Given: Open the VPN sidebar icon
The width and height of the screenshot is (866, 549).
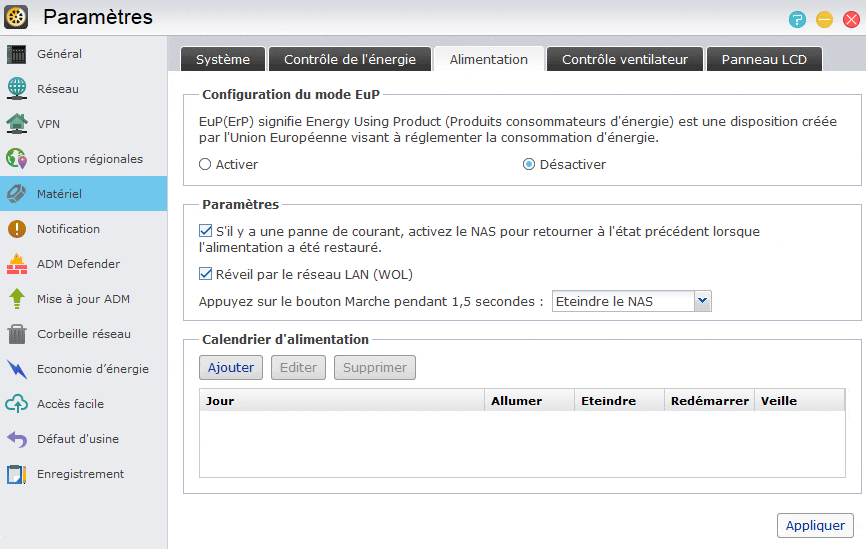Looking at the screenshot, I should (17, 124).
